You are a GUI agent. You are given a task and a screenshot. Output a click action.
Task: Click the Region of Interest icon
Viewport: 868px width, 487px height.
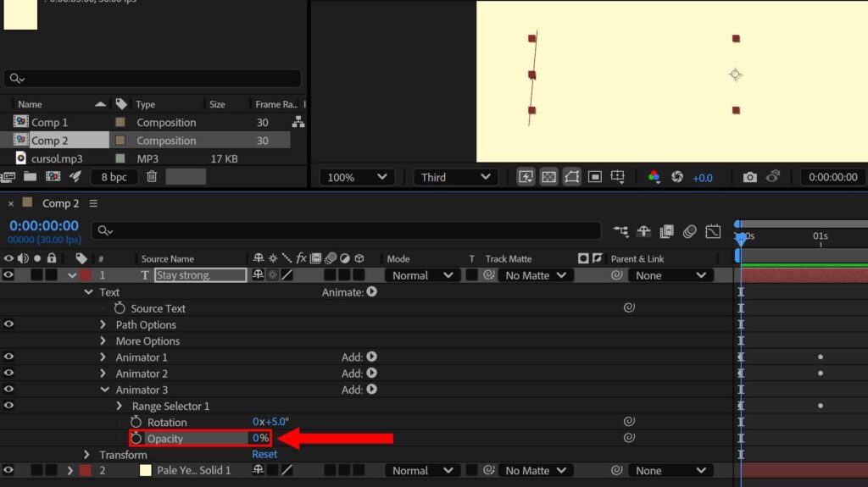(594, 177)
